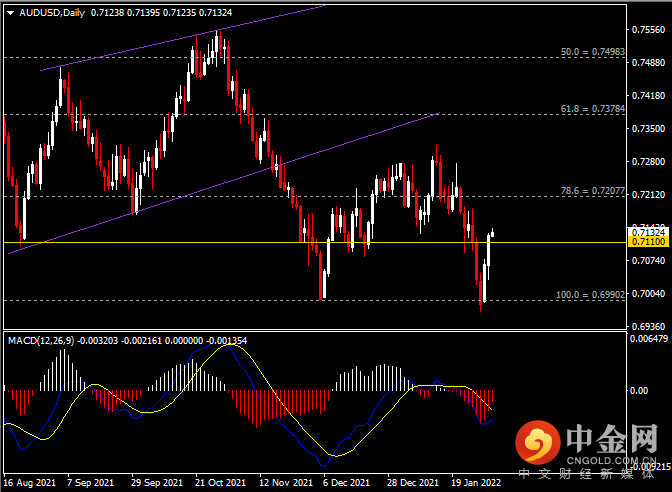Click the 0.75560 price axis label
This screenshot has height=492, width=672.
tap(650, 30)
